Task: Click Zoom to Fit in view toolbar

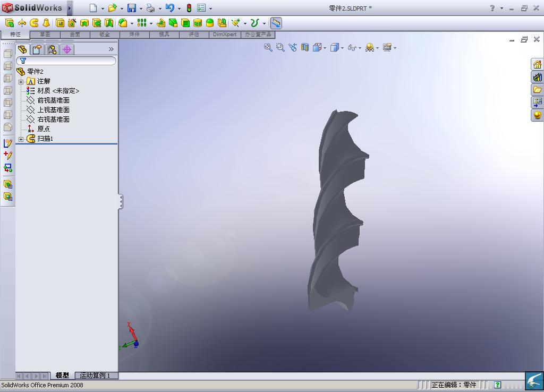Action: [268, 47]
